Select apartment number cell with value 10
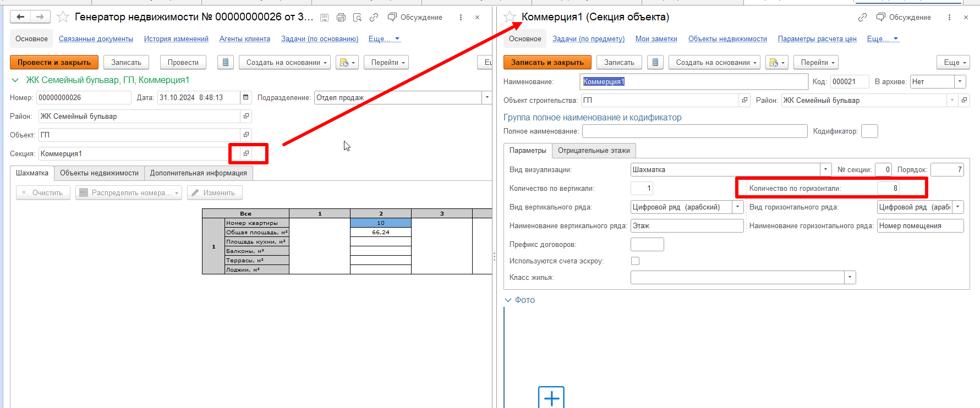Image resolution: width=980 pixels, height=408 pixels. 380,223
